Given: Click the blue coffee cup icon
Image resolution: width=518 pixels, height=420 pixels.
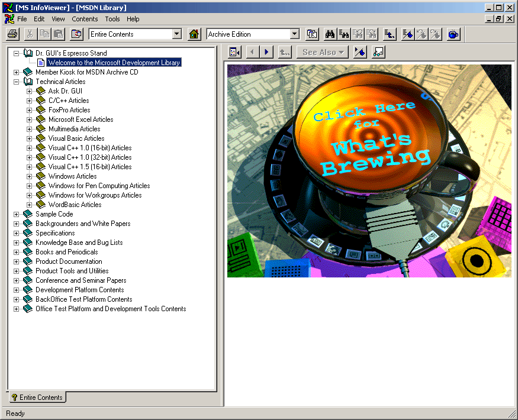Looking at the screenshot, I should coord(453,34).
